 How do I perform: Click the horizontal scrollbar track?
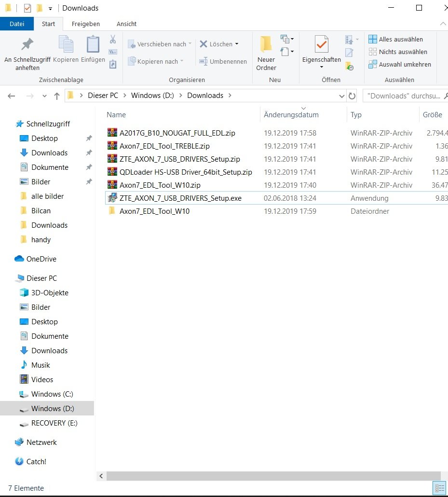(x=273, y=476)
